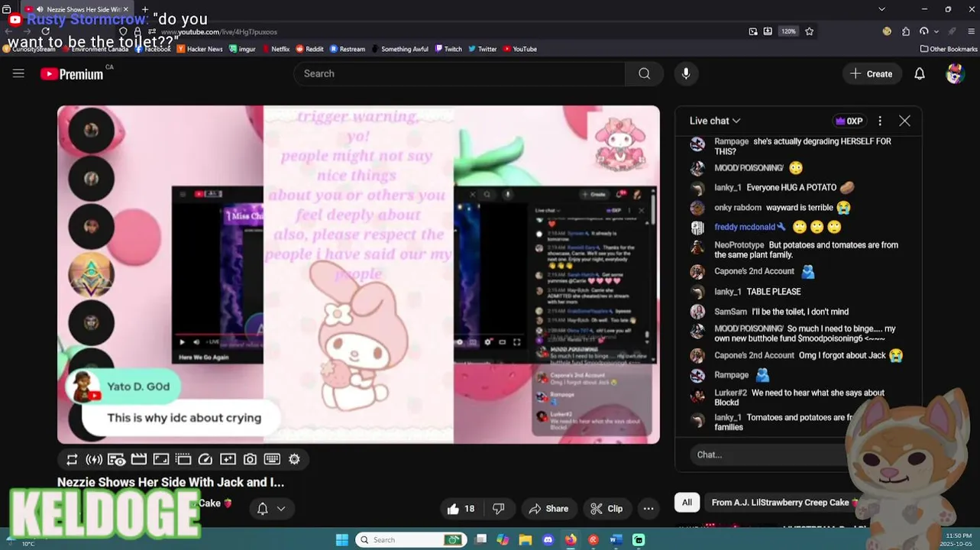Close the live chat panel

904,121
